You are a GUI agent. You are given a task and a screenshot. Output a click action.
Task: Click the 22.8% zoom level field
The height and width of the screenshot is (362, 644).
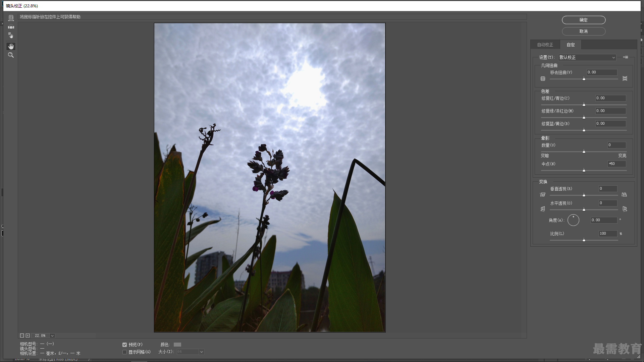[40, 336]
